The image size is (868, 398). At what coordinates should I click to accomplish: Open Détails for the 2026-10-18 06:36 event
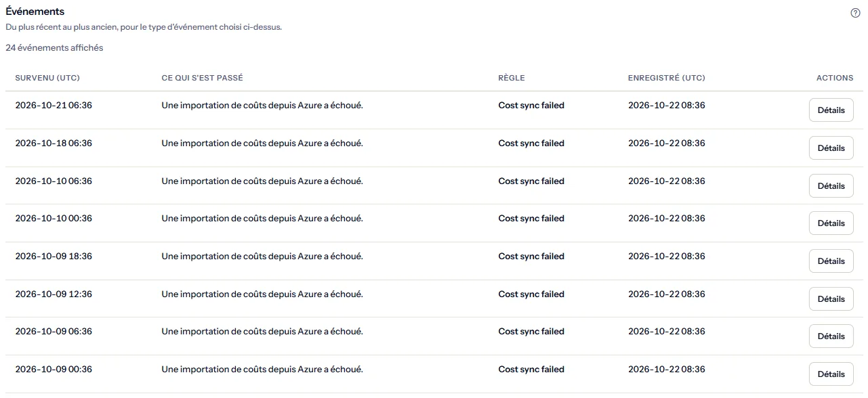pos(831,148)
